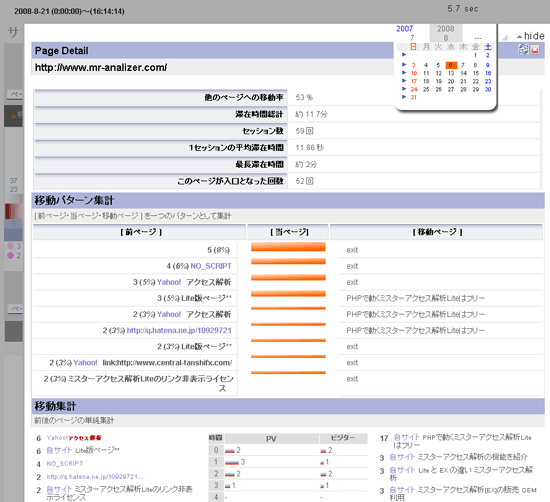
Task: Choose date 21 in the calendar
Action: (x=463, y=81)
